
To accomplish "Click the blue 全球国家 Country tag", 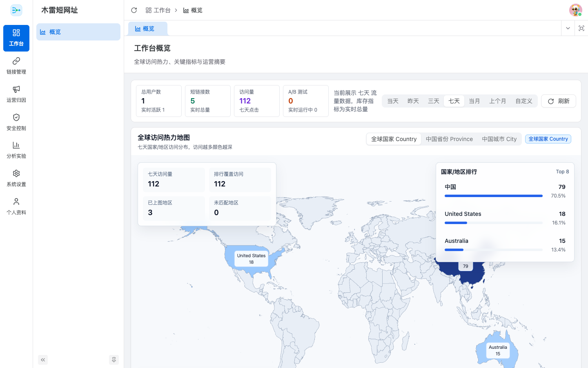I will tap(548, 139).
